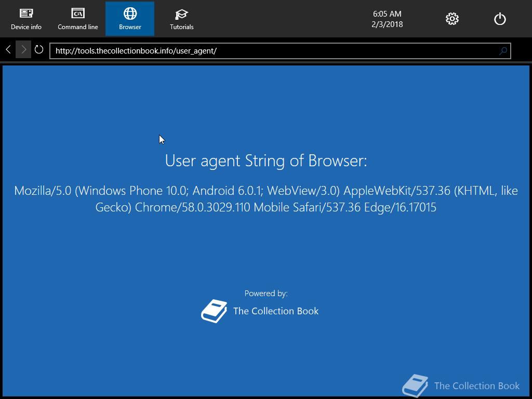The width and height of the screenshot is (532, 399).
Task: Click the search magnifier in address bar
Action: pyautogui.click(x=503, y=51)
